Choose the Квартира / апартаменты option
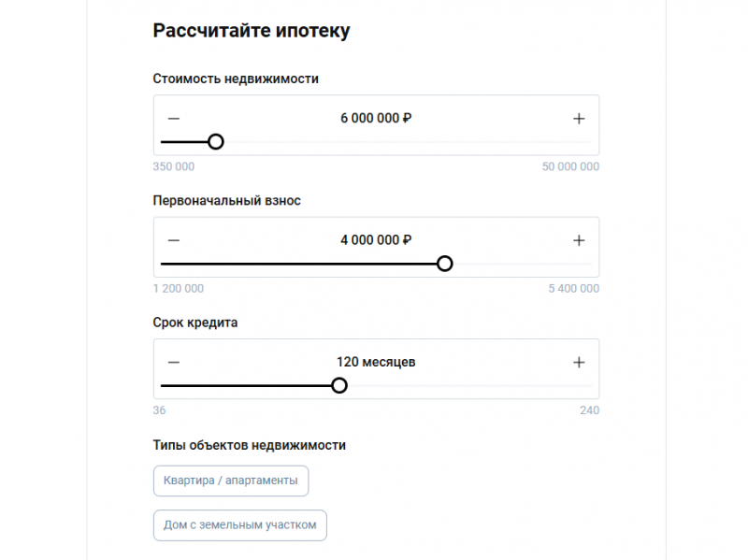This screenshot has height=560, width=748. [x=231, y=481]
